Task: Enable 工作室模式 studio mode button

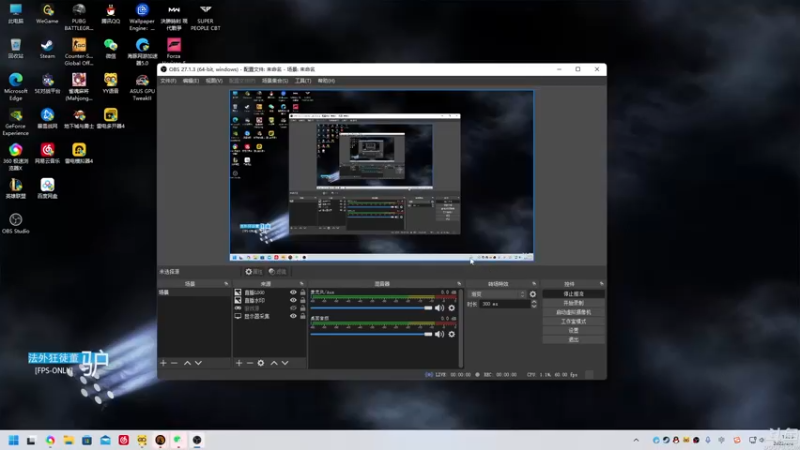Action: click(573, 321)
